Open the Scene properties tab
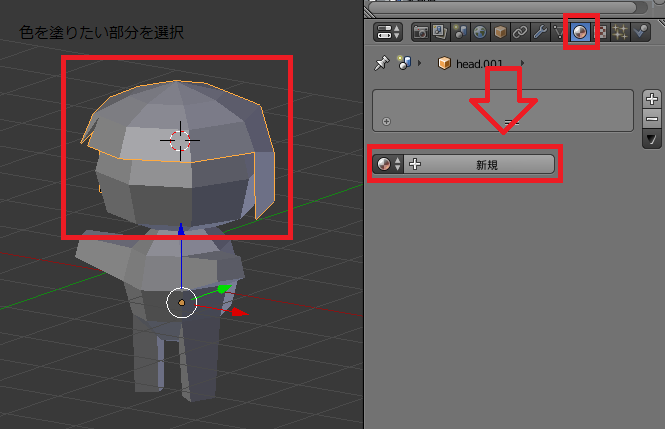 (x=460, y=32)
